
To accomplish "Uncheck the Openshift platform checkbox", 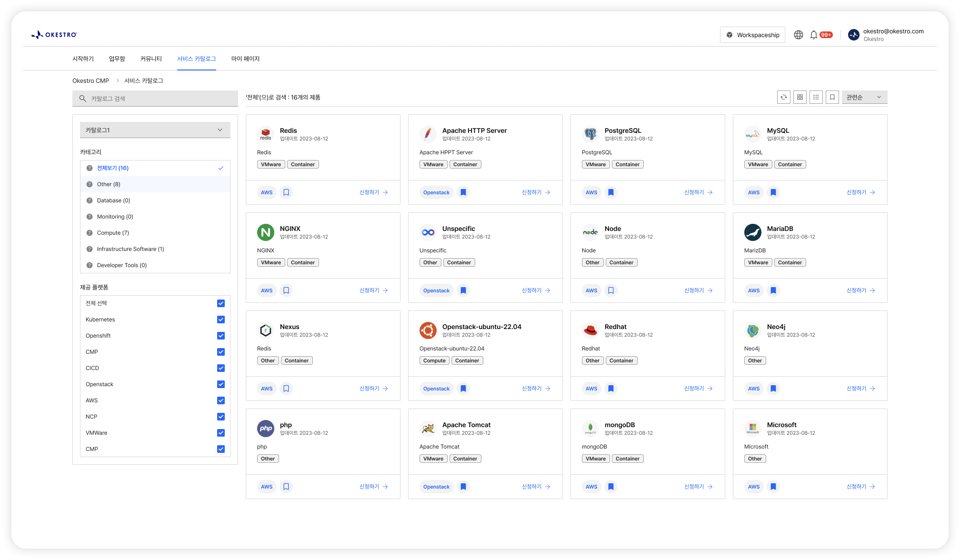I will coord(221,336).
